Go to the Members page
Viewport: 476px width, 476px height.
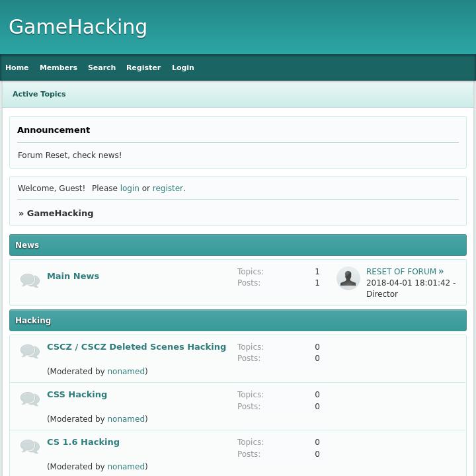coord(58,67)
